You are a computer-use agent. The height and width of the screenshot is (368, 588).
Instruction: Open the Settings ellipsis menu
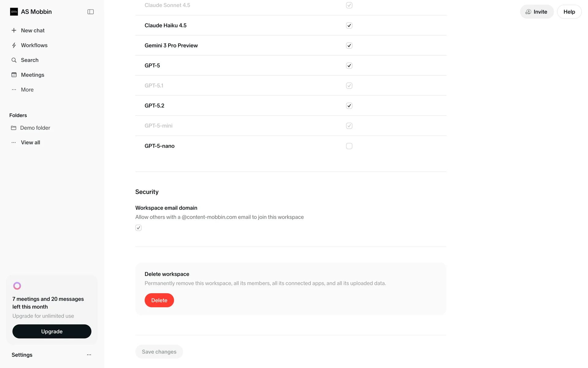89,355
